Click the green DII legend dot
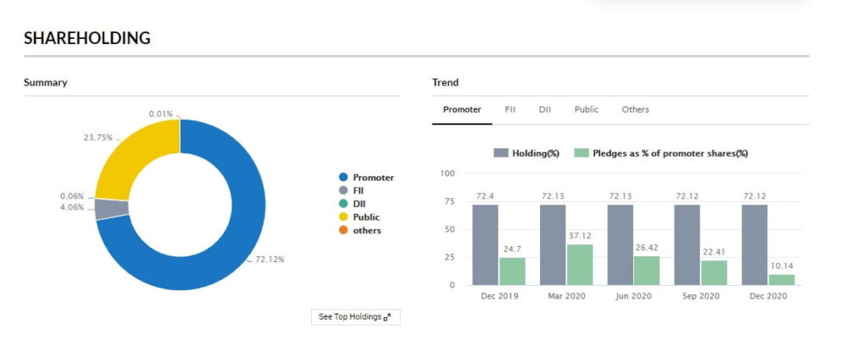The height and width of the screenshot is (340, 868). point(343,204)
